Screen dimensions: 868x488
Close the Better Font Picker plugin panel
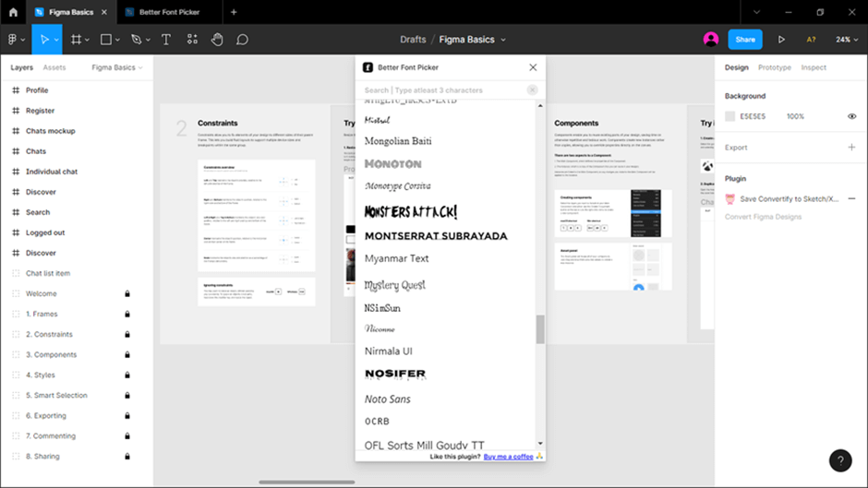(533, 67)
